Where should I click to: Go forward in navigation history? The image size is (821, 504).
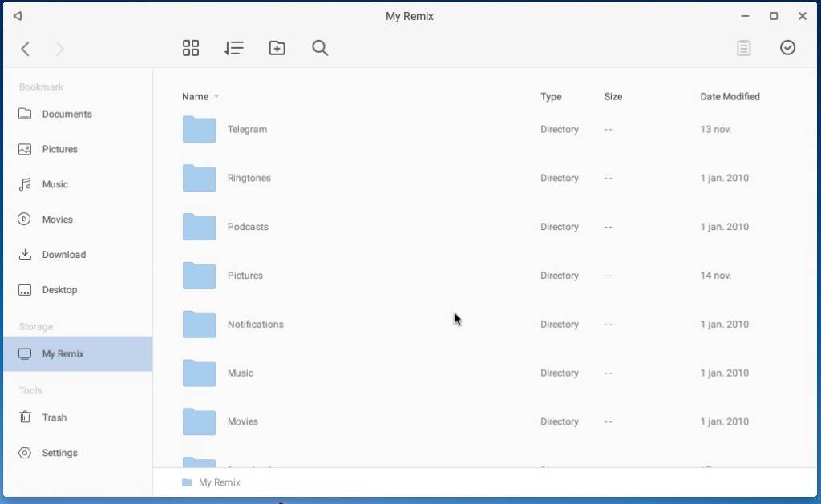(x=60, y=48)
